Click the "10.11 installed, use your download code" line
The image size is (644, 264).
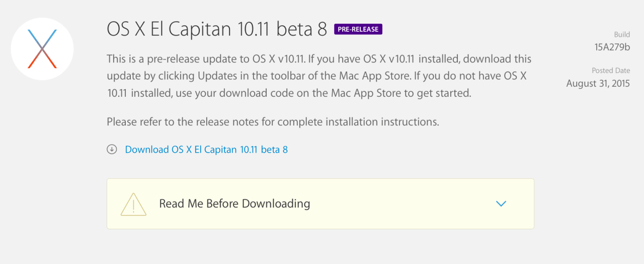(x=289, y=93)
